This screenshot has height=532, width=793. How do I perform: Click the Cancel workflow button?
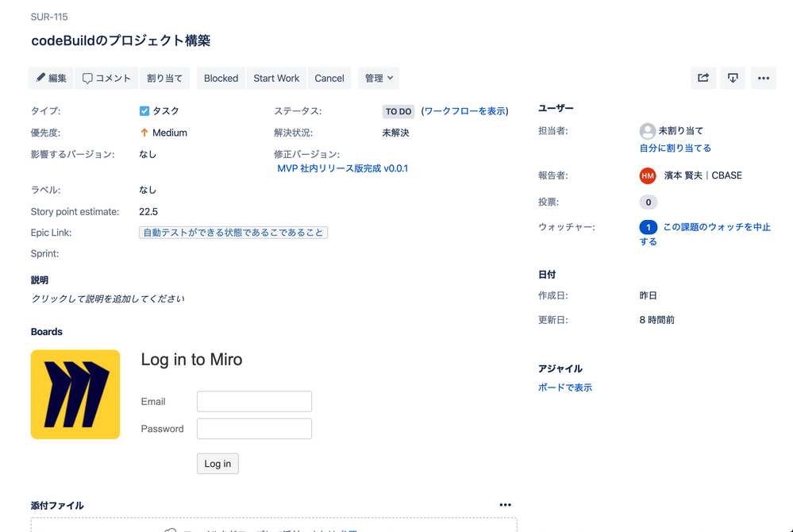click(329, 79)
